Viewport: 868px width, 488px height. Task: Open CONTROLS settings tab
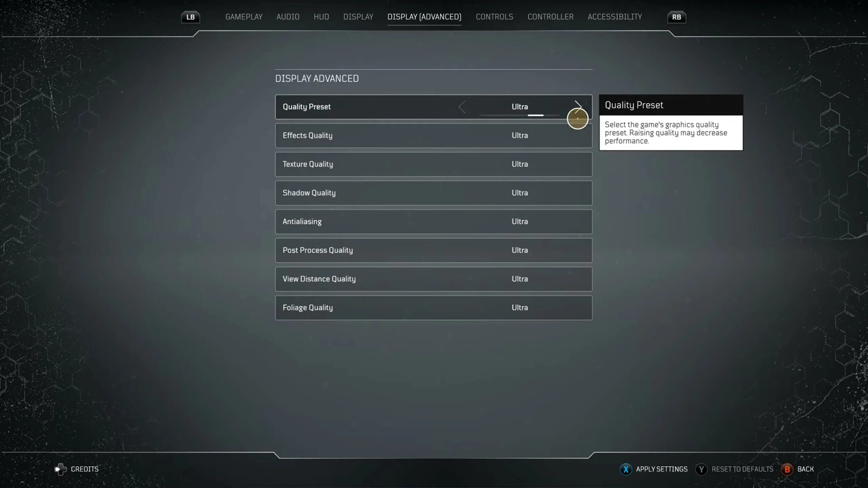pyautogui.click(x=495, y=17)
